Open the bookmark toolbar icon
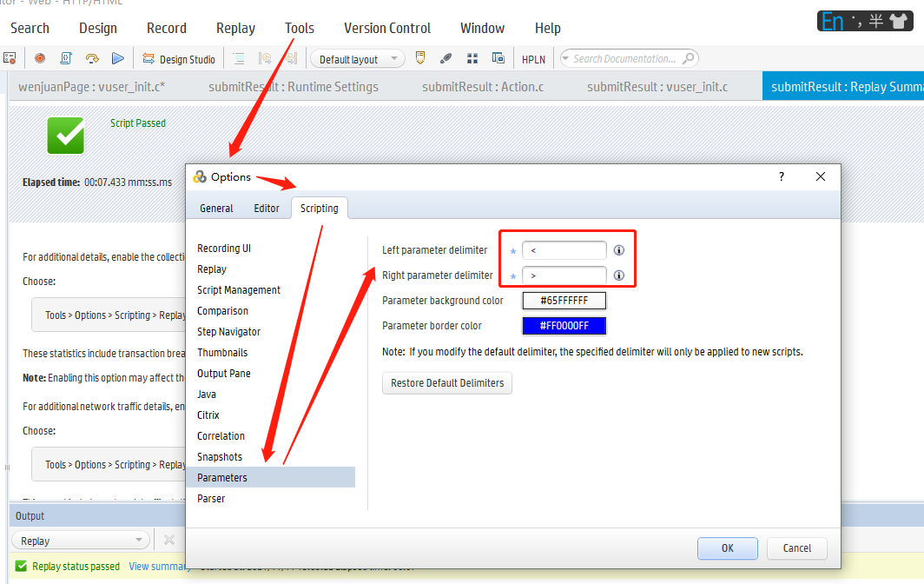 pos(420,57)
